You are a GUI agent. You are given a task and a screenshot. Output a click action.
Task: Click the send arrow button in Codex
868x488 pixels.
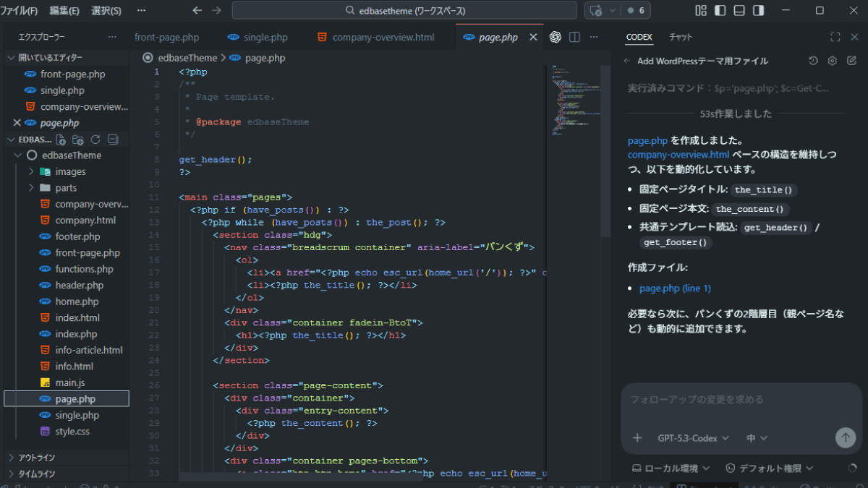(844, 437)
